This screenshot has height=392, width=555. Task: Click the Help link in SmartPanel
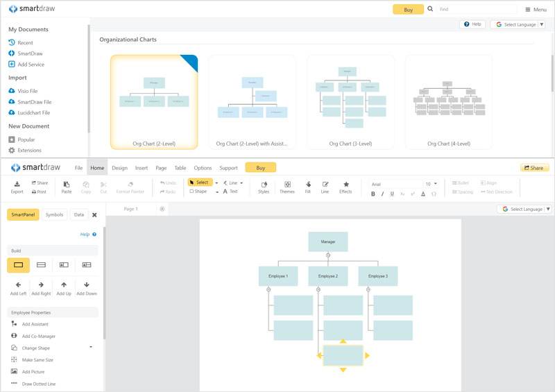pyautogui.click(x=85, y=235)
